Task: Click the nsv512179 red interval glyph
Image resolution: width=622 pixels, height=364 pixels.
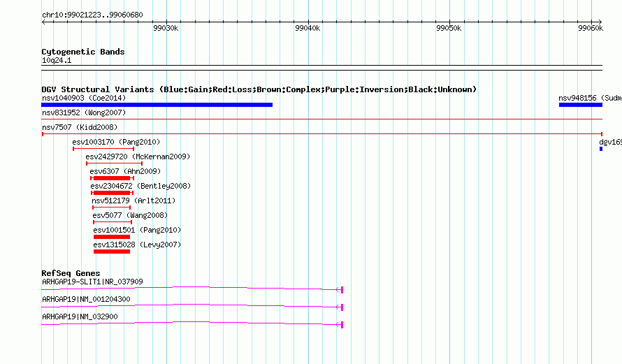Action: pyautogui.click(x=111, y=208)
